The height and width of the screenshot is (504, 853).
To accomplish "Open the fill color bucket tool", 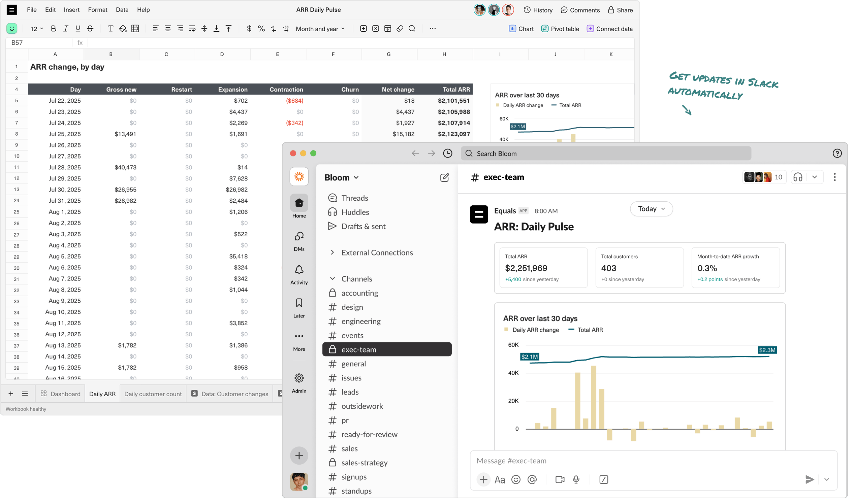I will click(x=123, y=29).
